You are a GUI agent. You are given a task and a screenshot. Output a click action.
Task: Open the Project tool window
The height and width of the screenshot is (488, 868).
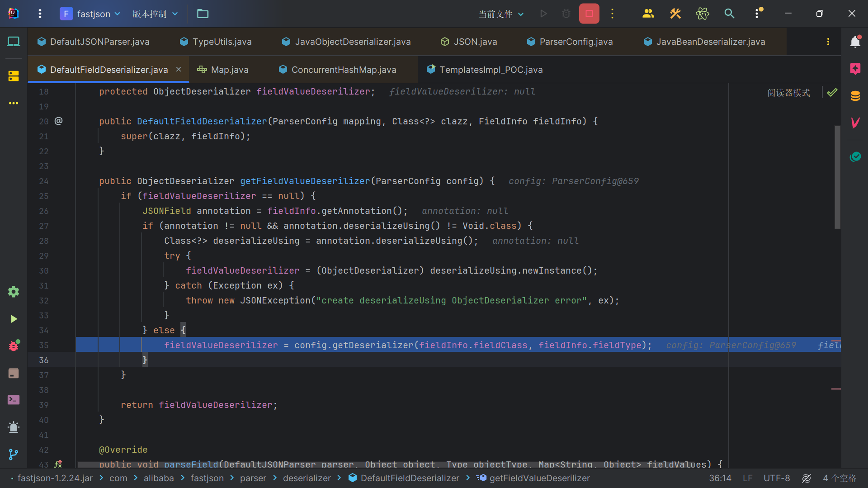pyautogui.click(x=14, y=42)
